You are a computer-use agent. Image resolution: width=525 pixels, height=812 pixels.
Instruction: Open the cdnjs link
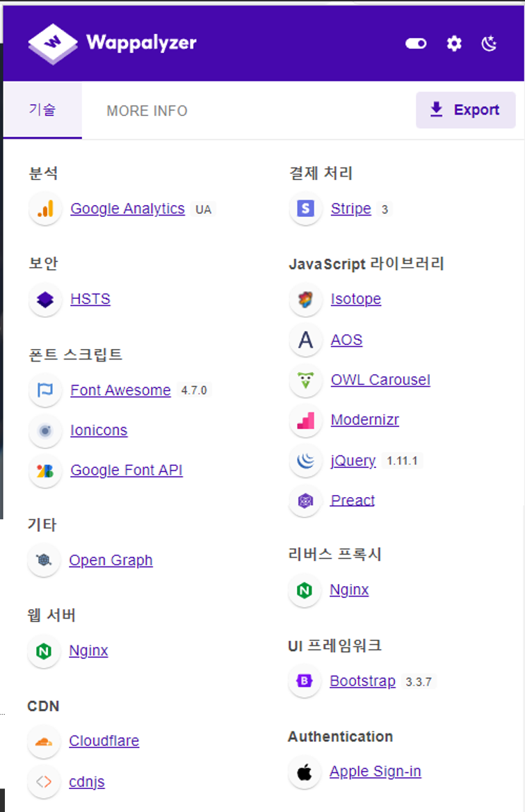coord(87,781)
